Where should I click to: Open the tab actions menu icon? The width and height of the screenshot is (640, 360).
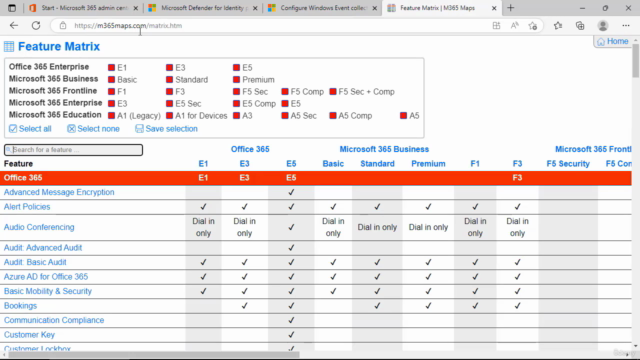[12, 8]
